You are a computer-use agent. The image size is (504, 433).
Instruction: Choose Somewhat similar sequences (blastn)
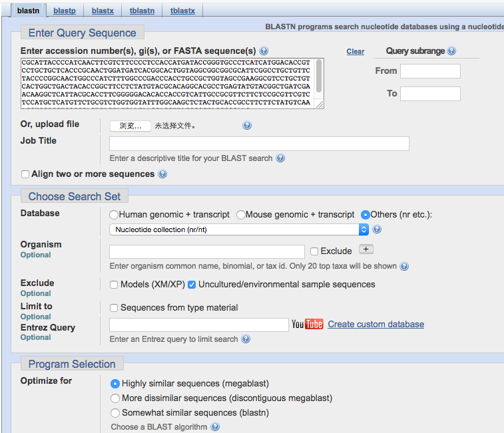pyautogui.click(x=115, y=413)
